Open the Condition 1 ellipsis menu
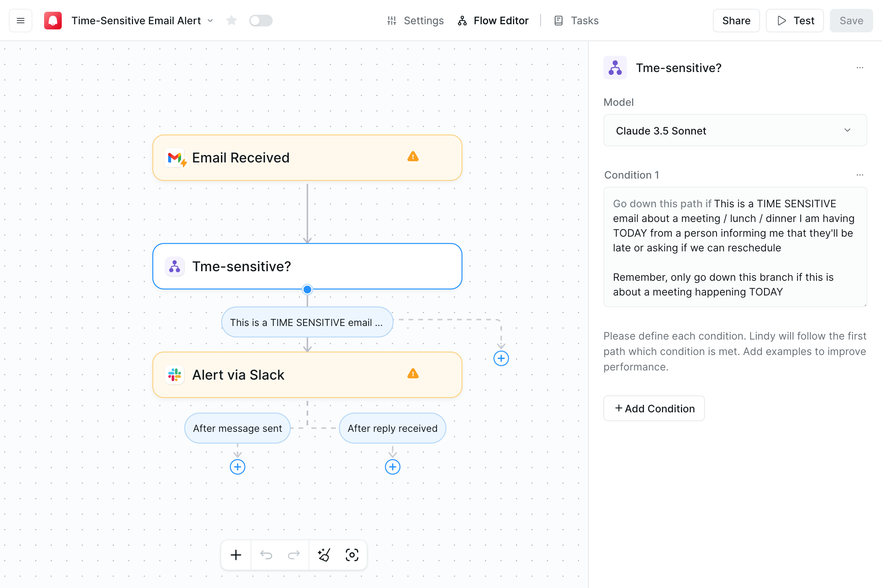 coord(860,175)
